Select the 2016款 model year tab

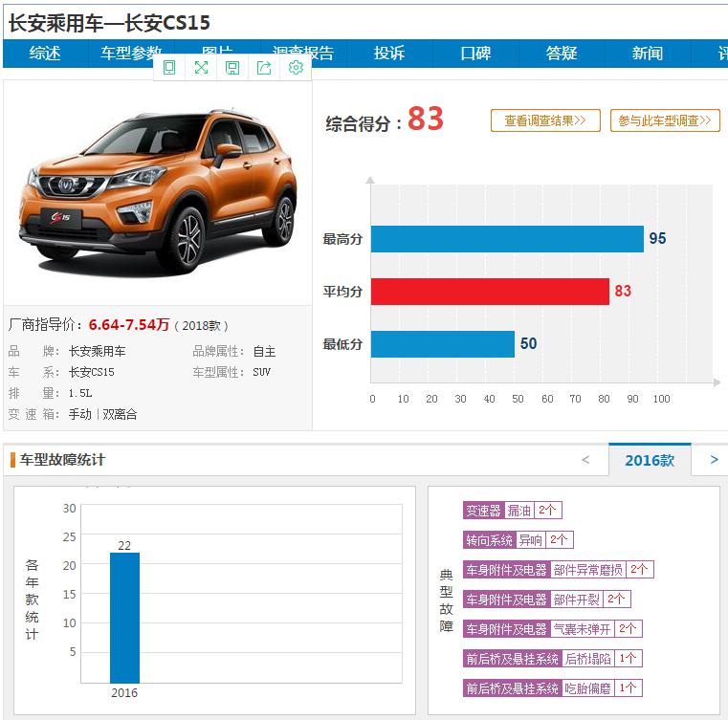650,460
